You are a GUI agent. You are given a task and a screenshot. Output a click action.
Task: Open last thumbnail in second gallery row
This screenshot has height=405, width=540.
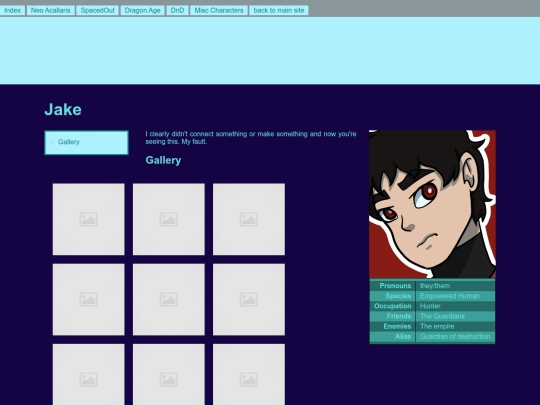tap(249, 300)
